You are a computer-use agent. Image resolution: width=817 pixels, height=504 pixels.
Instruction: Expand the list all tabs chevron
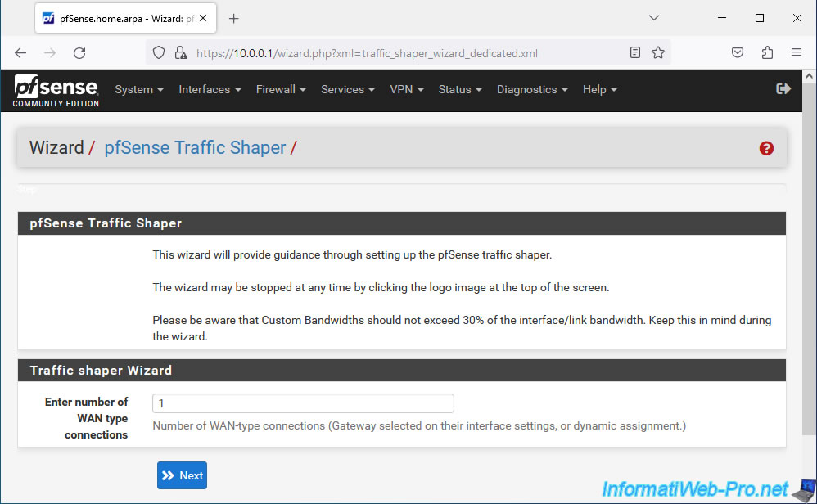coord(654,18)
